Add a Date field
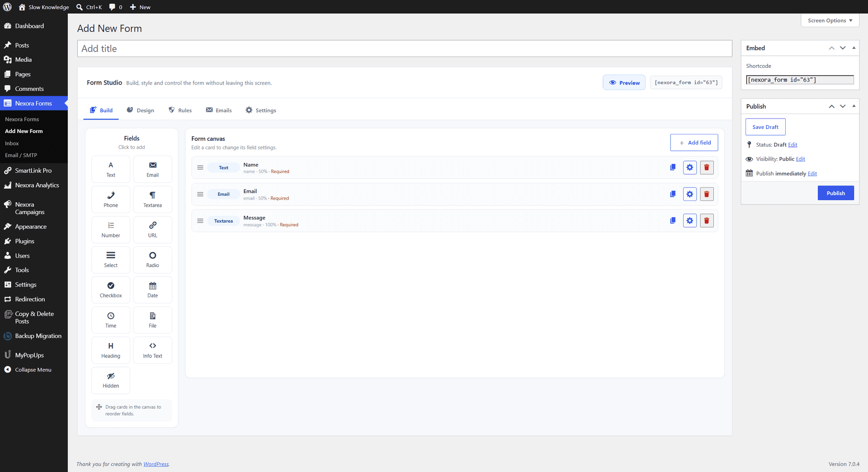 tap(153, 290)
